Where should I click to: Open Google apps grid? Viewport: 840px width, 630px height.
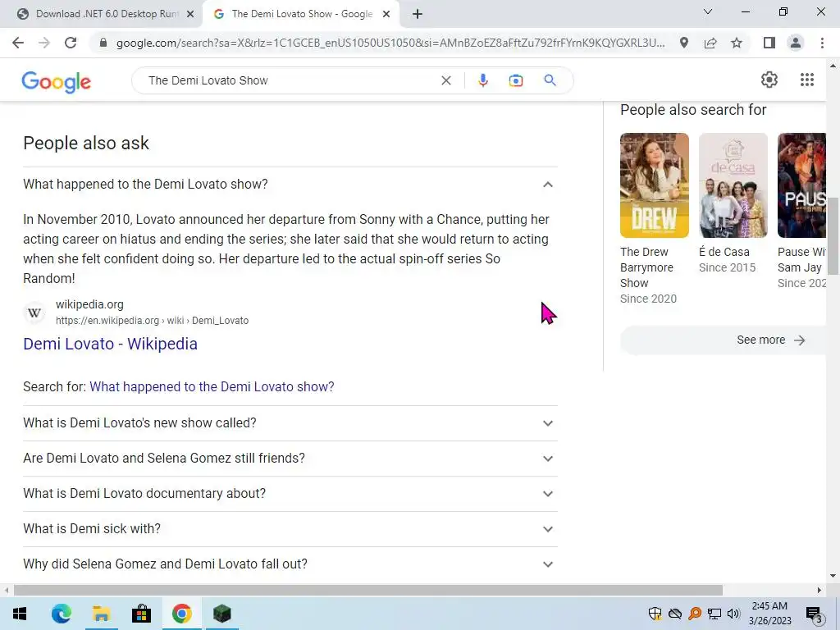[807, 80]
